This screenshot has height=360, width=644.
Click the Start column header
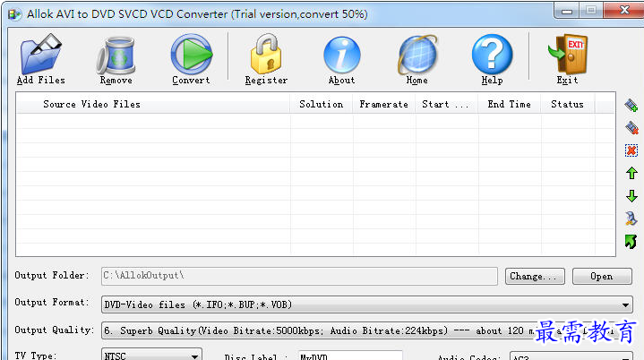pos(447,104)
